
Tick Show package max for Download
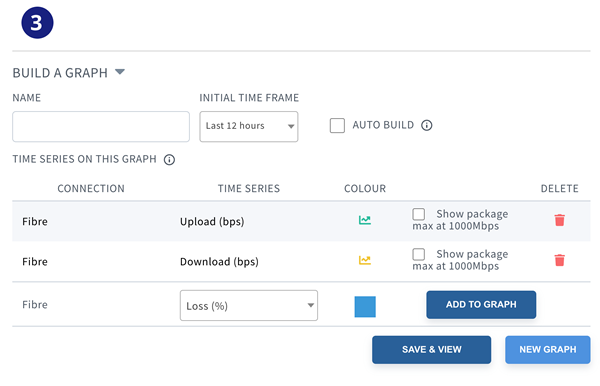[x=419, y=254]
